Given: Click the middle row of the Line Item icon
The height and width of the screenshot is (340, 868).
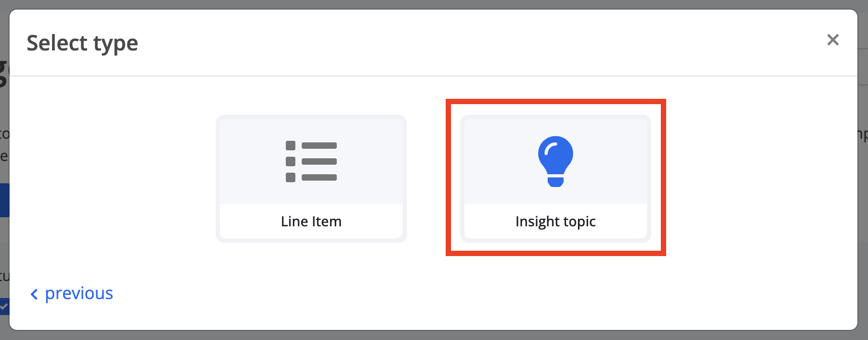Looking at the screenshot, I should coord(311,161).
